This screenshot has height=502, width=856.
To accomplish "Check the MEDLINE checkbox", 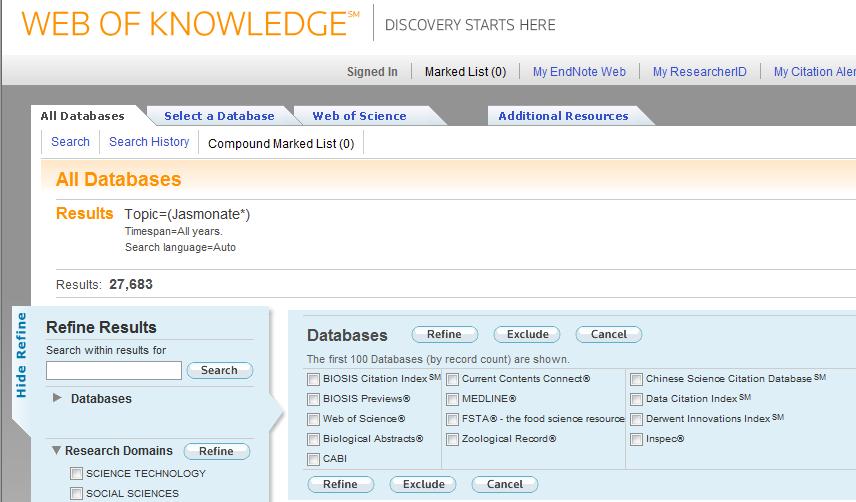I will click(x=453, y=399).
